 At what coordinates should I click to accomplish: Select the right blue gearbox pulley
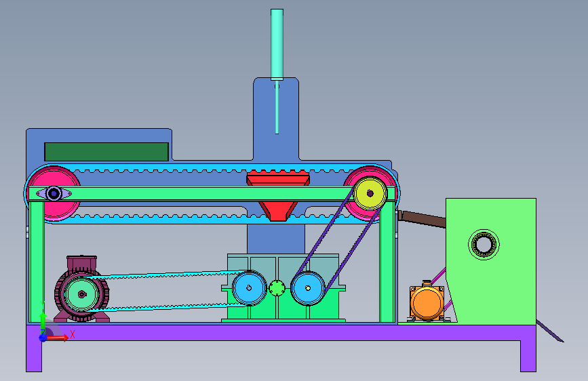click(308, 288)
